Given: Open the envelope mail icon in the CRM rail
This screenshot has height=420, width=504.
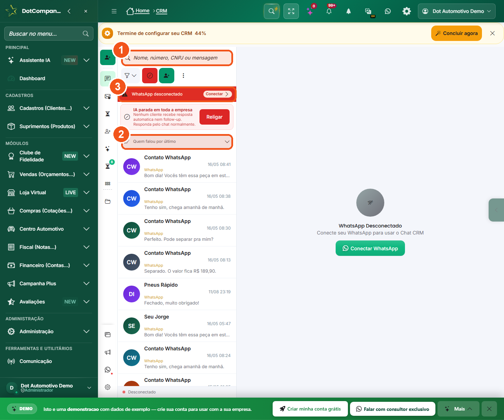Looking at the screenshot, I should point(107,96).
